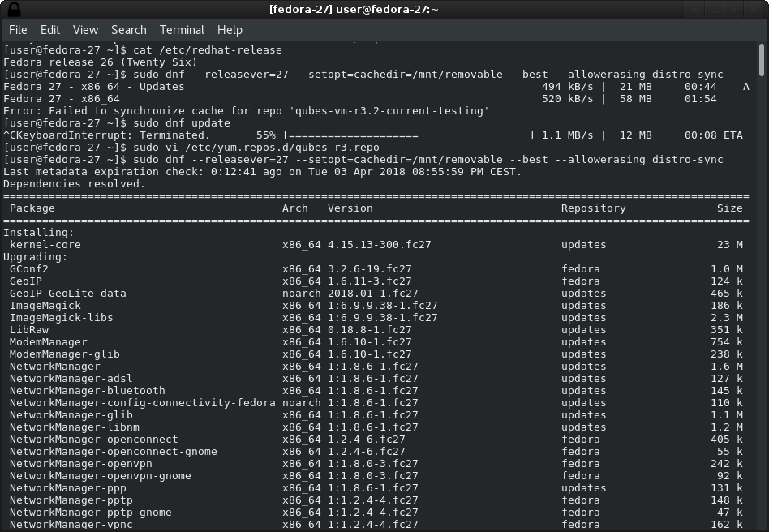
Task: Click the NetworkManager-openvpn-gnome package name
Action: (101, 476)
